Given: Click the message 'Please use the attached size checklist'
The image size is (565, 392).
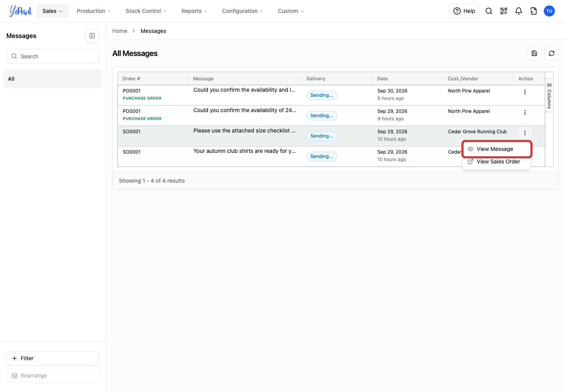Looking at the screenshot, I should pyautogui.click(x=244, y=131).
